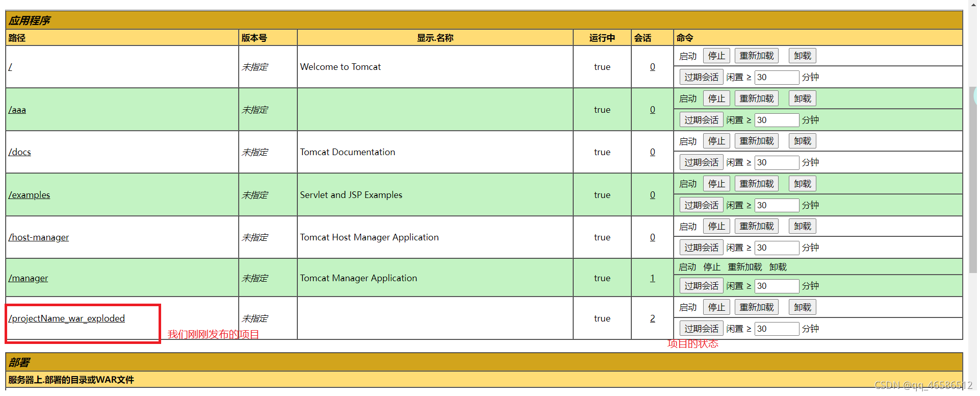Stop the root / application

coord(716,56)
